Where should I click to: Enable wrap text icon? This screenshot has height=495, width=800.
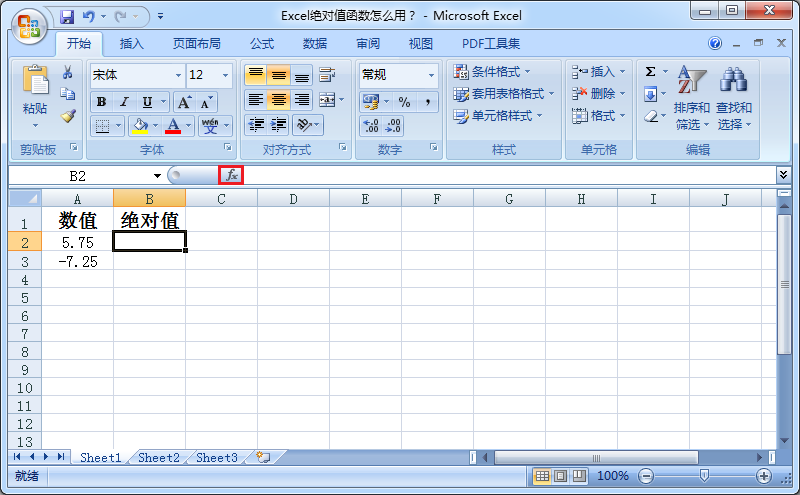point(327,75)
